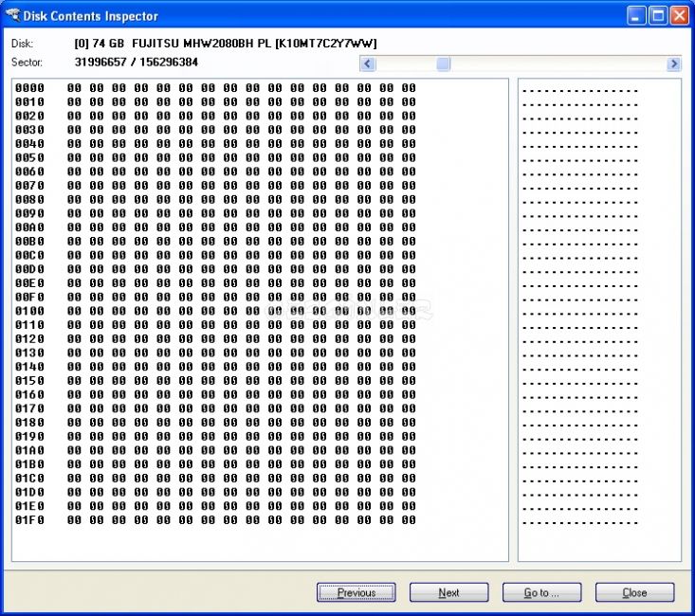Click offset 0110 row label
This screenshot has width=695, height=616.
click(29, 325)
